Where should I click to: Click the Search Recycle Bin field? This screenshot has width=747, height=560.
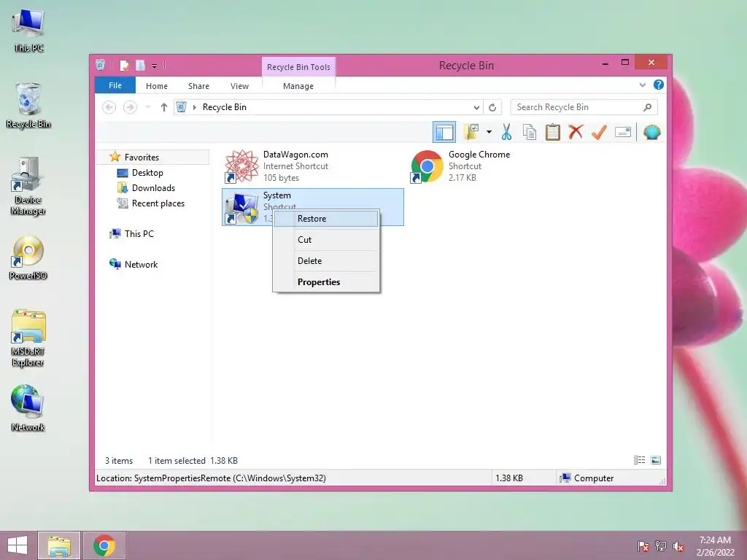[584, 107]
